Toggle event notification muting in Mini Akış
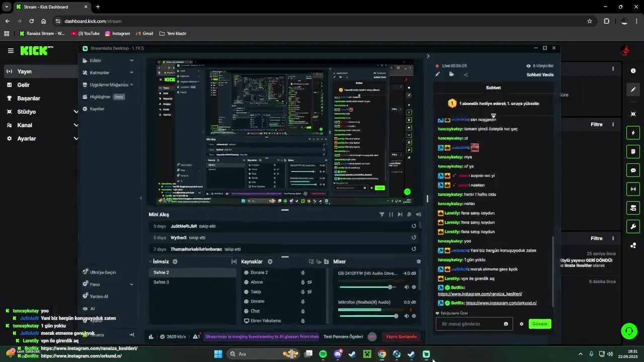Image resolution: width=644 pixels, height=362 pixels. 409,214
